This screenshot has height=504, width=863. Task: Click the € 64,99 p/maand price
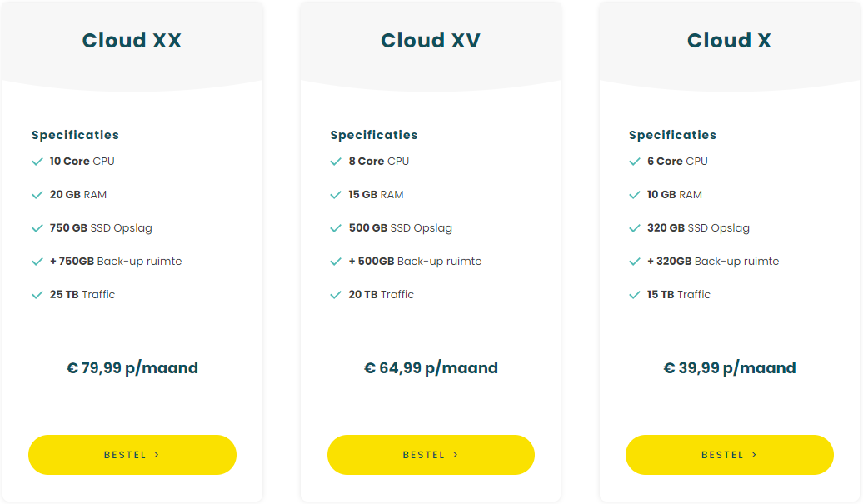(x=431, y=368)
